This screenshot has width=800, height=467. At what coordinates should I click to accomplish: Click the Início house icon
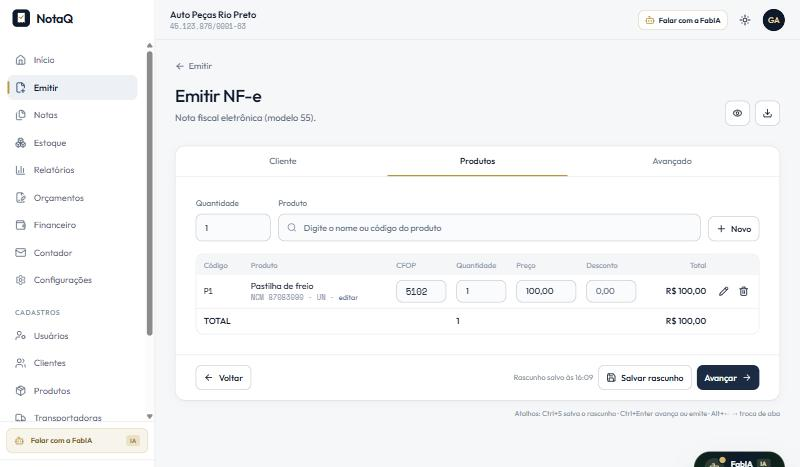tap(20, 60)
